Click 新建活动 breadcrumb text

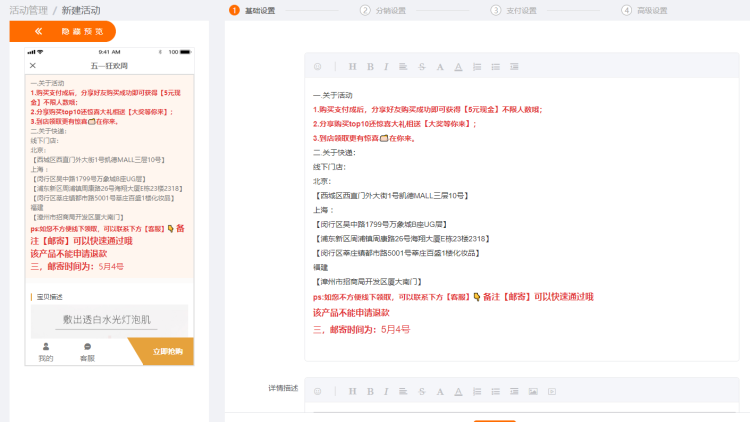pyautogui.click(x=81, y=10)
